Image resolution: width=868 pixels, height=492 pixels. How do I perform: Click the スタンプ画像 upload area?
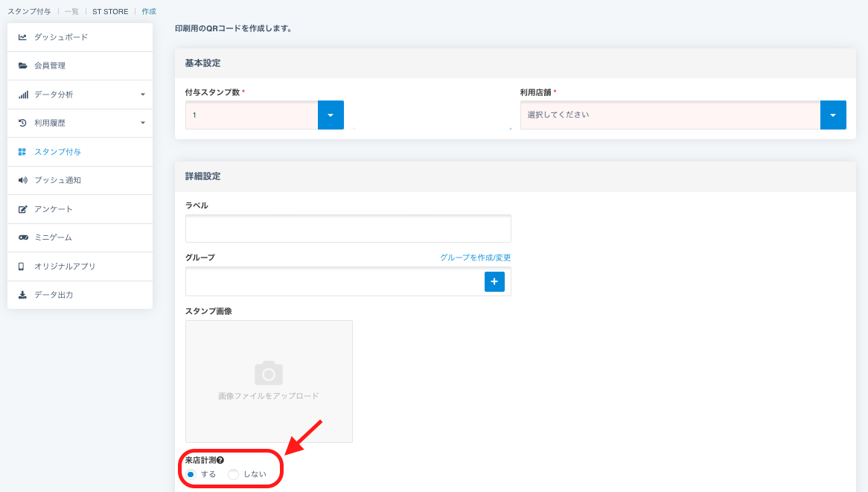tap(269, 381)
